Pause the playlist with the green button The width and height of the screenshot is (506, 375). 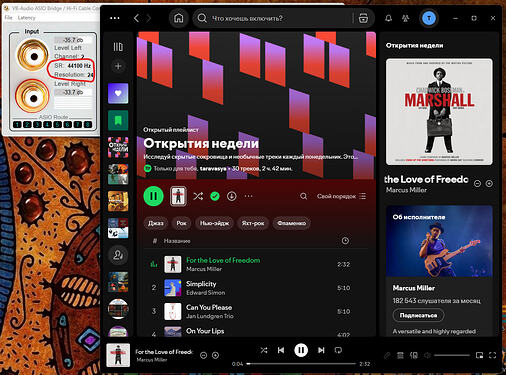(153, 196)
